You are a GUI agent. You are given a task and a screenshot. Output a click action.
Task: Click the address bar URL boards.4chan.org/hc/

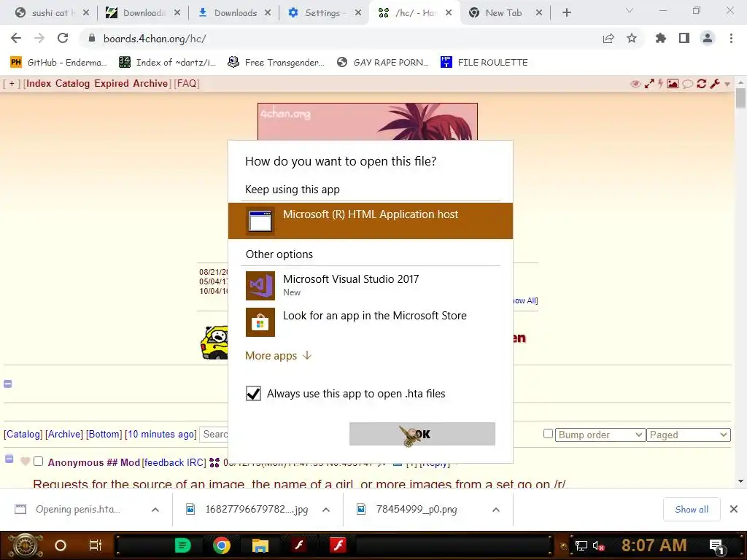click(x=155, y=39)
